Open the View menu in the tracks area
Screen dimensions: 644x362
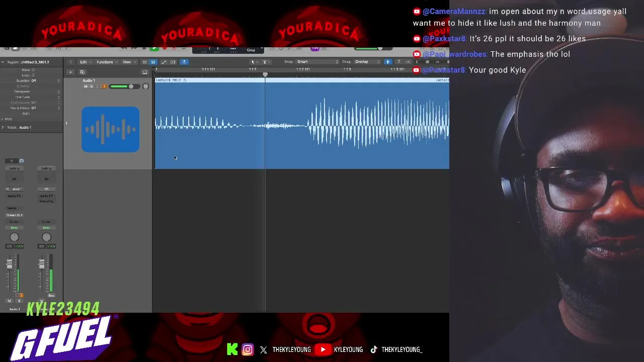(128, 62)
